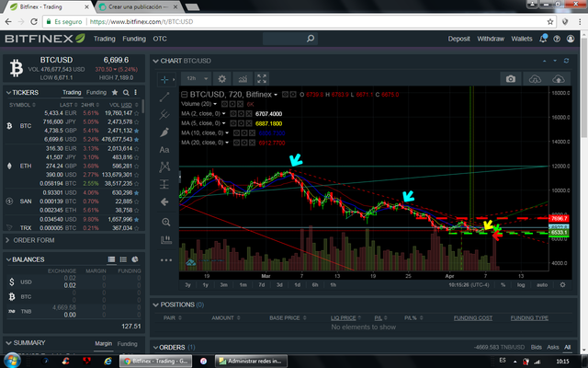Open the 12h interval dropdown
The height and width of the screenshot is (368, 588).
[x=197, y=78]
